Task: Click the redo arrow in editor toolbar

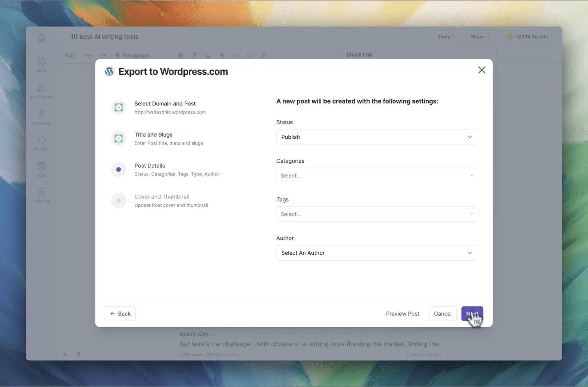Action: pyautogui.click(x=103, y=56)
